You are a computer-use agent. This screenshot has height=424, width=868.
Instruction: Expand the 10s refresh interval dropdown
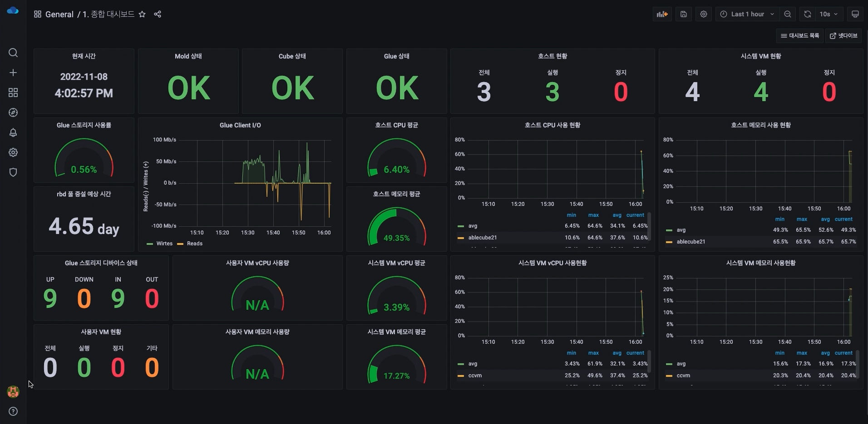tap(829, 14)
